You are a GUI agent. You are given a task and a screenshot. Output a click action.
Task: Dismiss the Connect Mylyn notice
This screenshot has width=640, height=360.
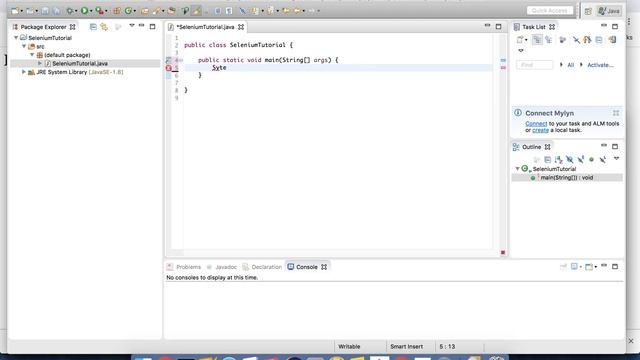pyautogui.click(x=616, y=113)
